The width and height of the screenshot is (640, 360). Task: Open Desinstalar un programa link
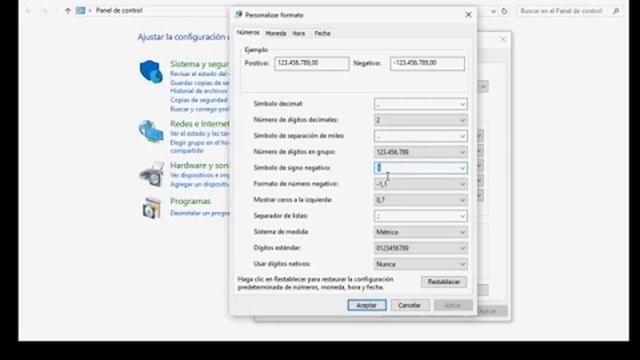pos(200,213)
